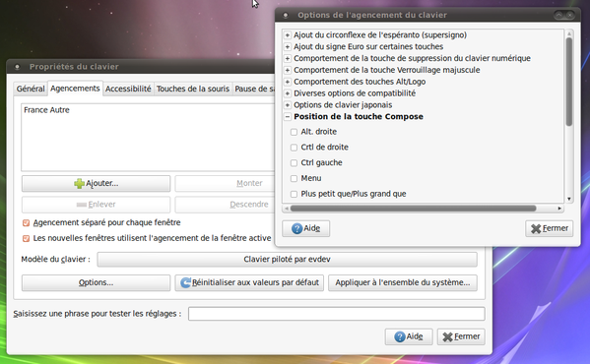
Task: Open window menu icon of Options dialog titlebar
Action: (x=286, y=15)
